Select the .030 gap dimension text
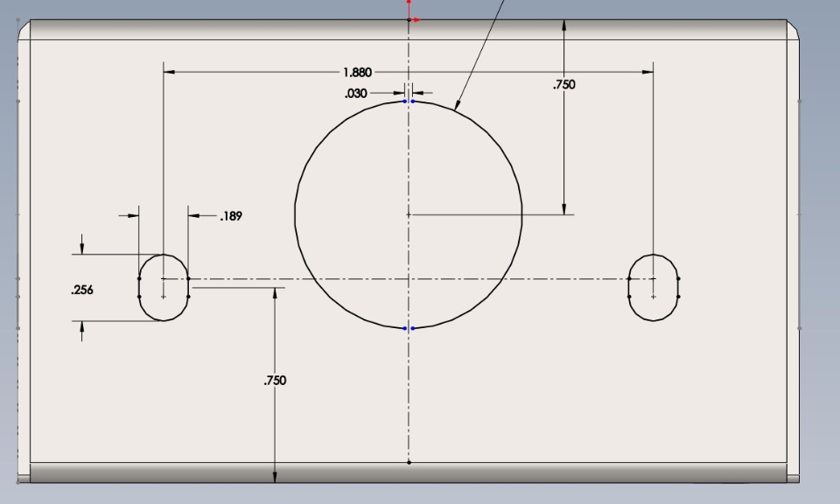This screenshot has height=504, width=840. pyautogui.click(x=356, y=94)
